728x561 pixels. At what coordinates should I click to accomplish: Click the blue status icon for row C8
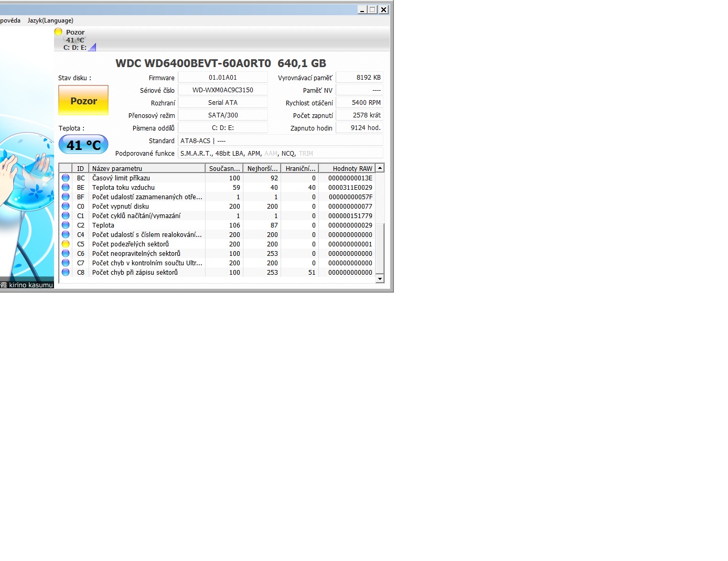point(66,272)
